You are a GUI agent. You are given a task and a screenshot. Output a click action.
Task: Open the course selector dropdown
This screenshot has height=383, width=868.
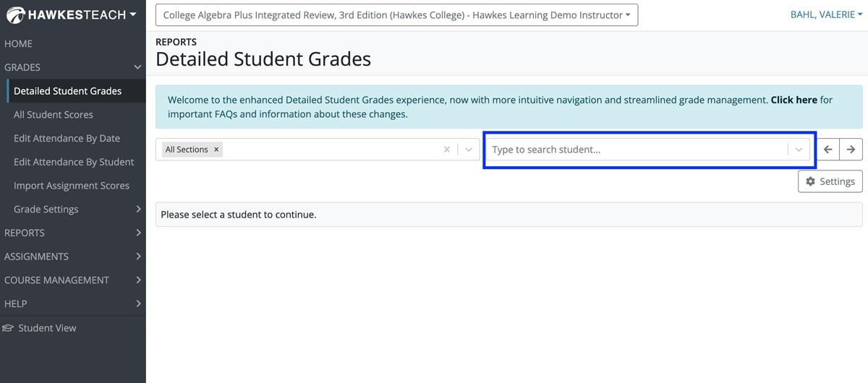pos(396,14)
